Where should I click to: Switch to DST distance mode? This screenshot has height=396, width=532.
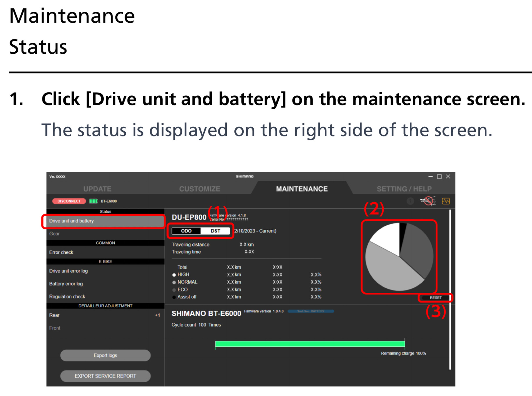[x=215, y=231]
